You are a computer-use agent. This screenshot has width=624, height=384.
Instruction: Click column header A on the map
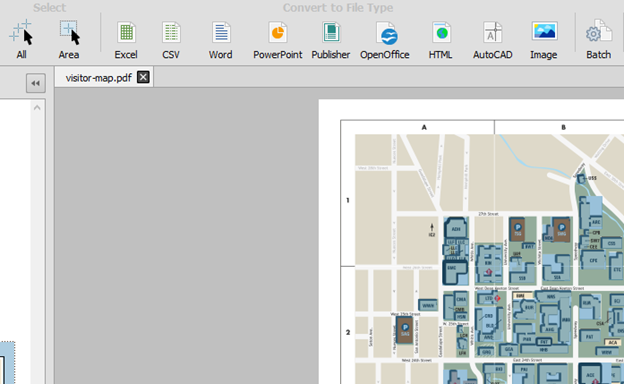coord(424,127)
